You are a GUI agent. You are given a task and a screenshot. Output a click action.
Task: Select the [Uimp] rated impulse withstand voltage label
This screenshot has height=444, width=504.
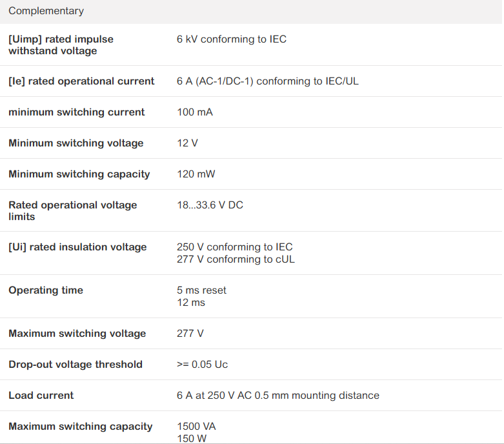(x=61, y=45)
